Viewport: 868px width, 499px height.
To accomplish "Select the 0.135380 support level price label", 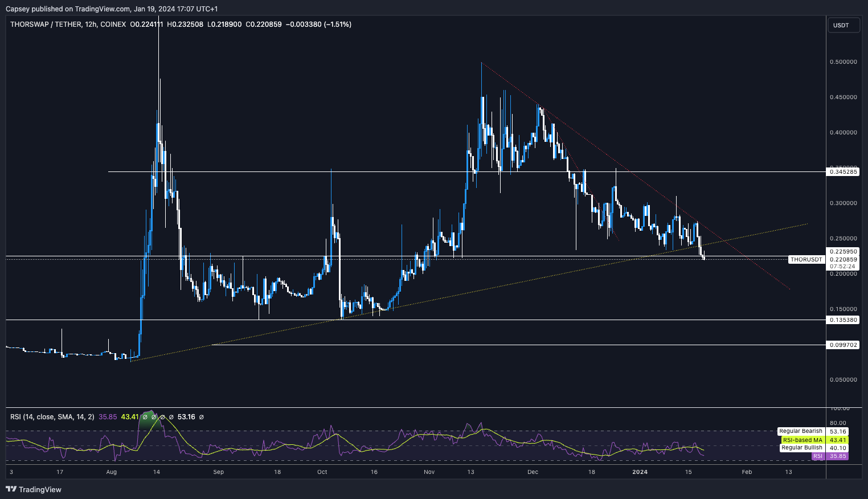I will tap(843, 320).
